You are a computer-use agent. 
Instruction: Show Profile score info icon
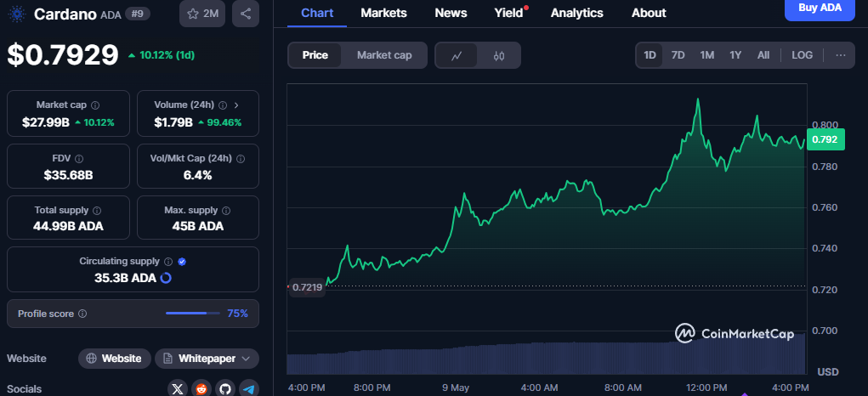pos(82,314)
